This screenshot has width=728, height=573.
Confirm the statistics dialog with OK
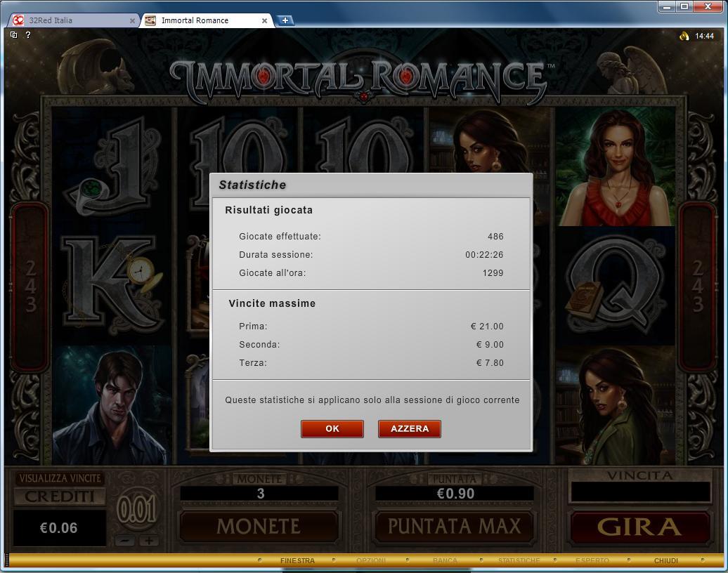pyautogui.click(x=332, y=429)
